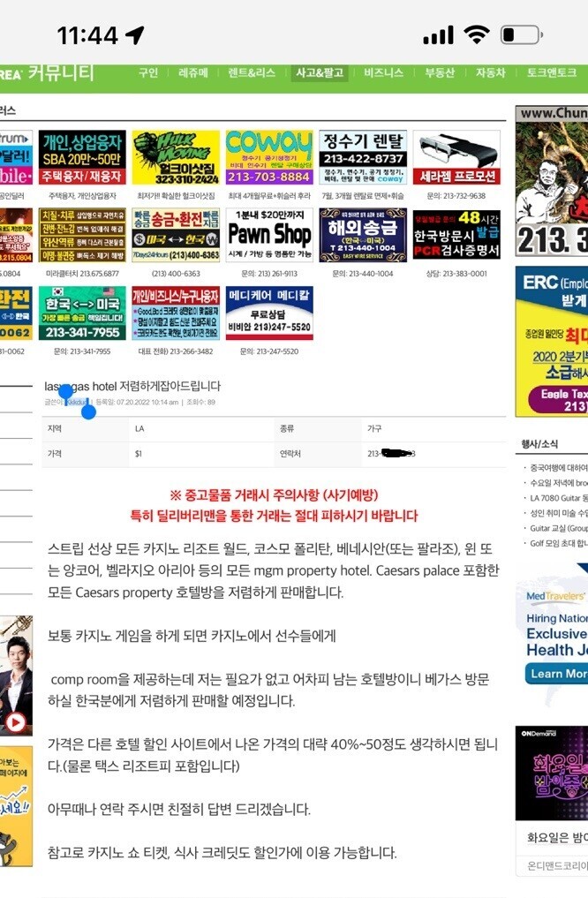Tap the 지역 value LA

139,428
